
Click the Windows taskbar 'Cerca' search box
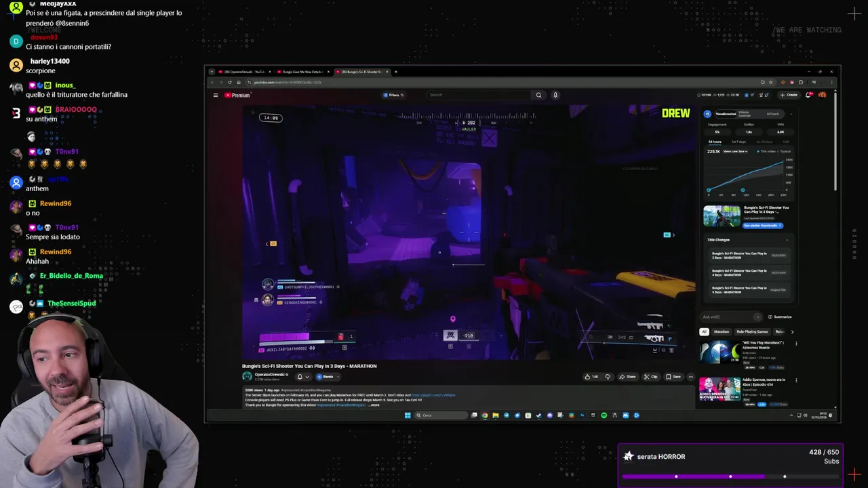[x=441, y=415]
